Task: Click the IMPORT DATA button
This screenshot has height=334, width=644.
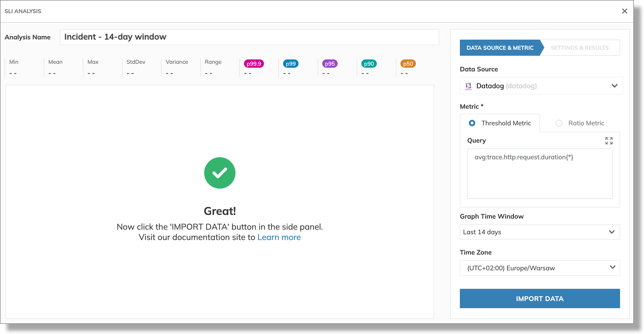Action: pos(540,298)
